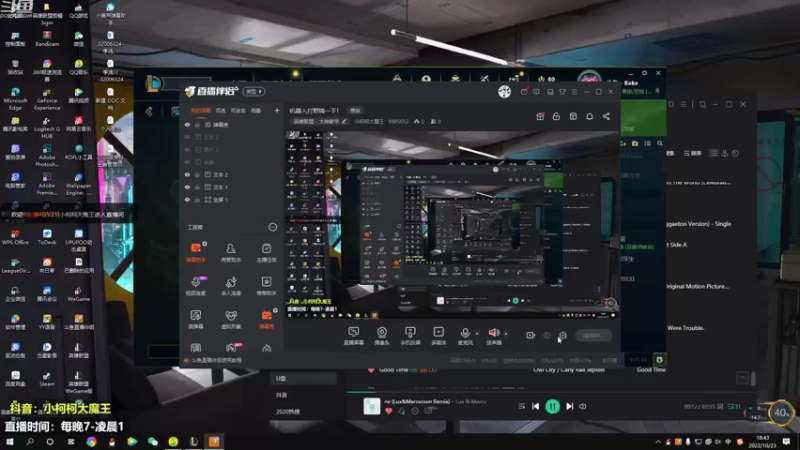
Task: Select the first scene tab
Action: (201, 110)
